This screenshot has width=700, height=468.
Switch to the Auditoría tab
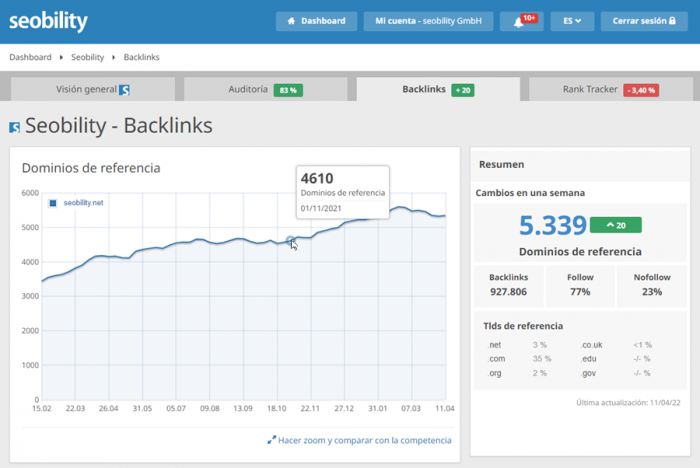pyautogui.click(x=266, y=89)
